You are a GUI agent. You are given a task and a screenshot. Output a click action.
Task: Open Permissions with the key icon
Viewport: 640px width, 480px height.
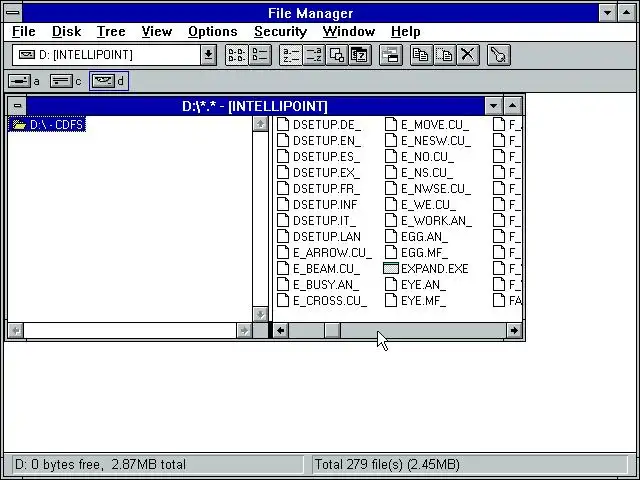click(x=498, y=55)
